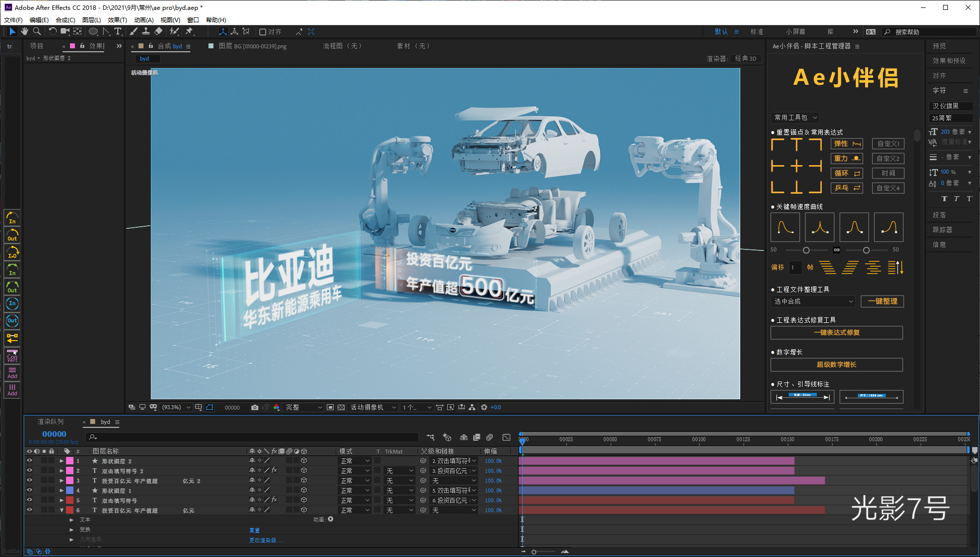Click the 超级数字增长 button
The height and width of the screenshot is (557, 980).
(837, 364)
